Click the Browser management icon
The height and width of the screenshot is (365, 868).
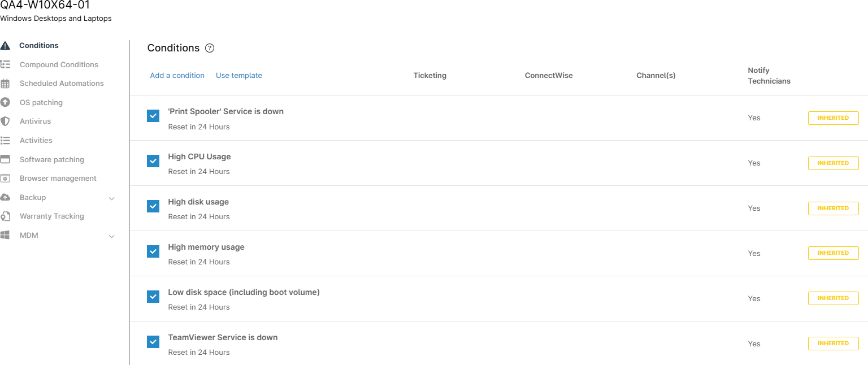pyautogui.click(x=5, y=179)
